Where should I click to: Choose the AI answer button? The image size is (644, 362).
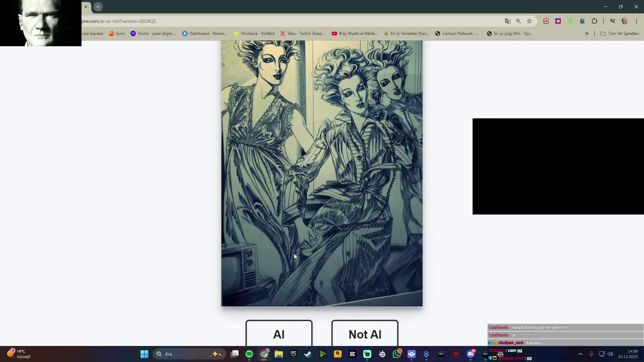pyautogui.click(x=279, y=333)
